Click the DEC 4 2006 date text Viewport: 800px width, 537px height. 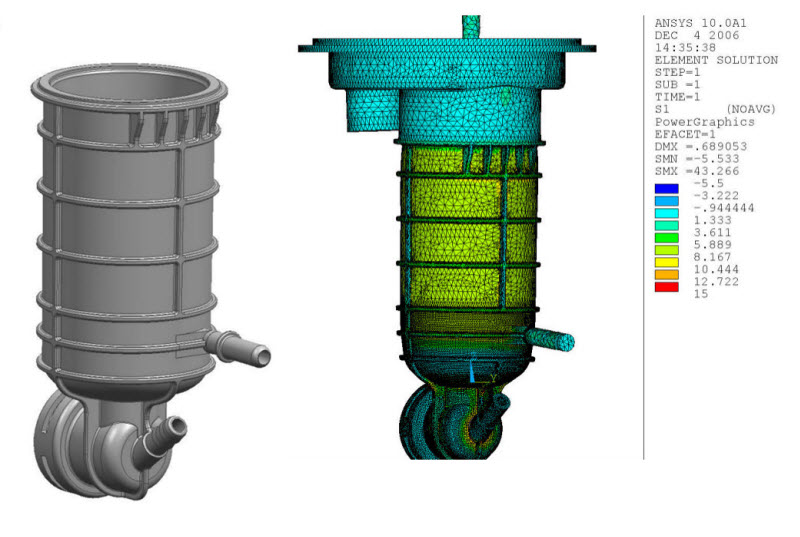coord(696,36)
